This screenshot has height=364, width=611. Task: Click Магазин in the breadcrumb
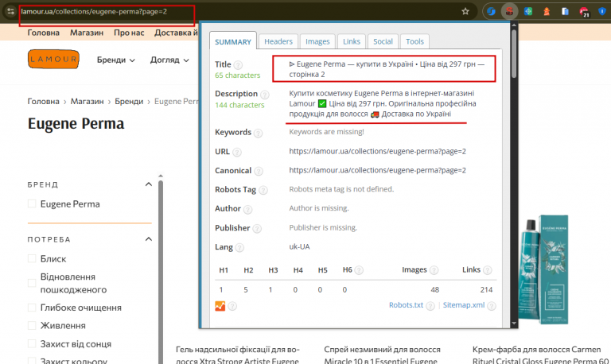[87, 101]
